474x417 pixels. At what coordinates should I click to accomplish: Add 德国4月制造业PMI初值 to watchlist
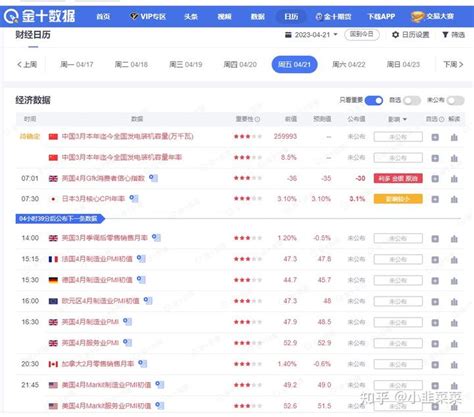point(435,281)
